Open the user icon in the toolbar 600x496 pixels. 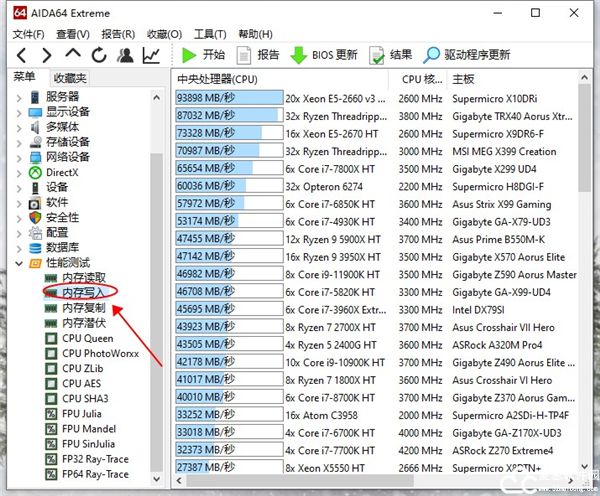pos(126,55)
